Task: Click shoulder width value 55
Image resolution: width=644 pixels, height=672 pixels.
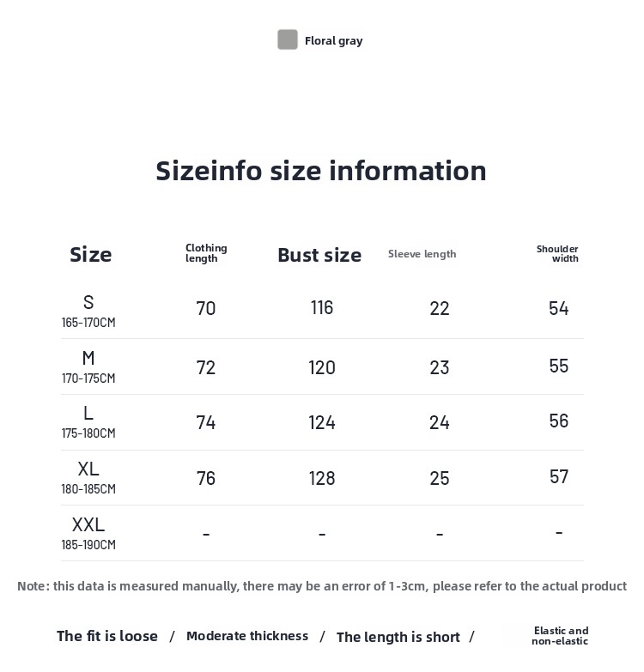Action: [x=559, y=366]
